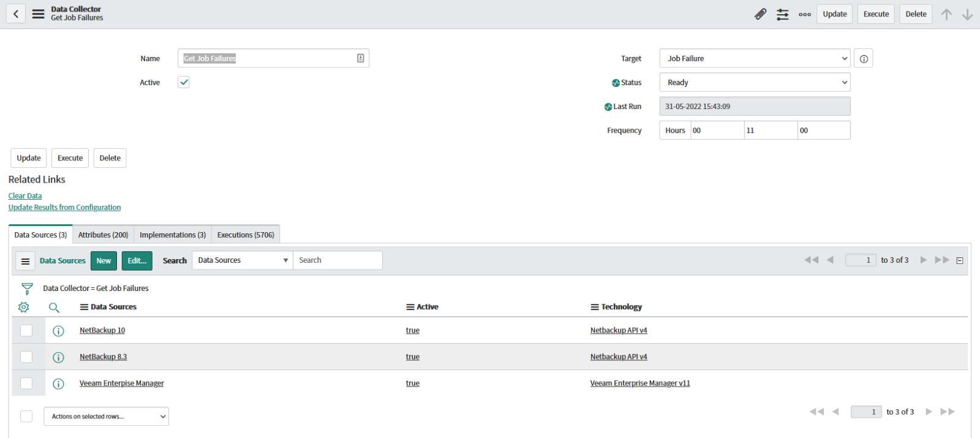This screenshot has width=980, height=438.
Task: Open the personalize form settings icon
Action: [782, 14]
